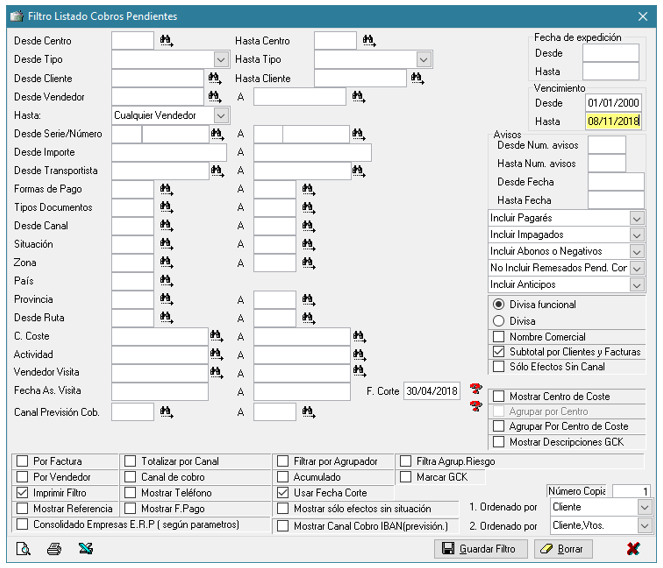Check Consolidado Empresas E.R.P option
The width and height of the screenshot is (663, 568).
tap(22, 524)
